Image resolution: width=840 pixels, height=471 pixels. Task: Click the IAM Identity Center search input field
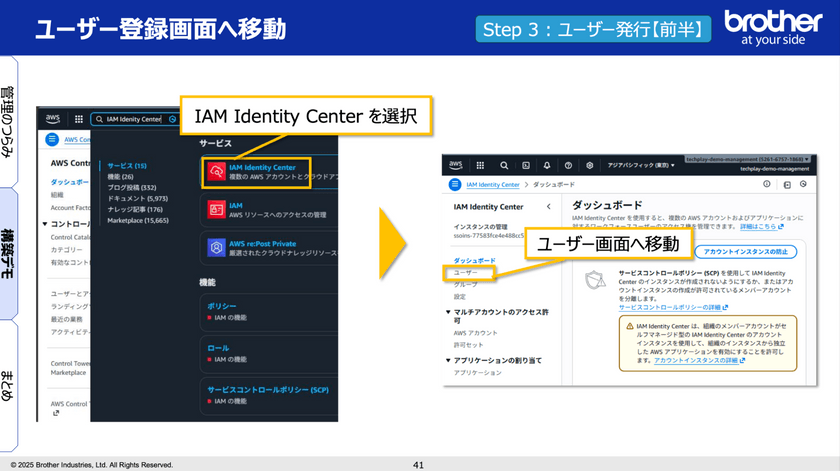pyautogui.click(x=133, y=119)
